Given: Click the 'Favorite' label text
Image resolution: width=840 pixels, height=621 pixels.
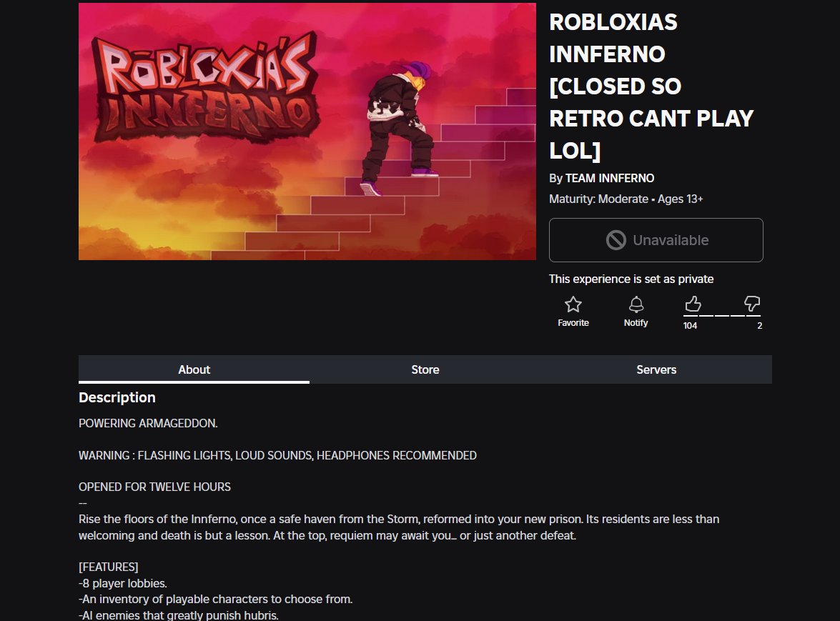Looking at the screenshot, I should click(x=573, y=323).
